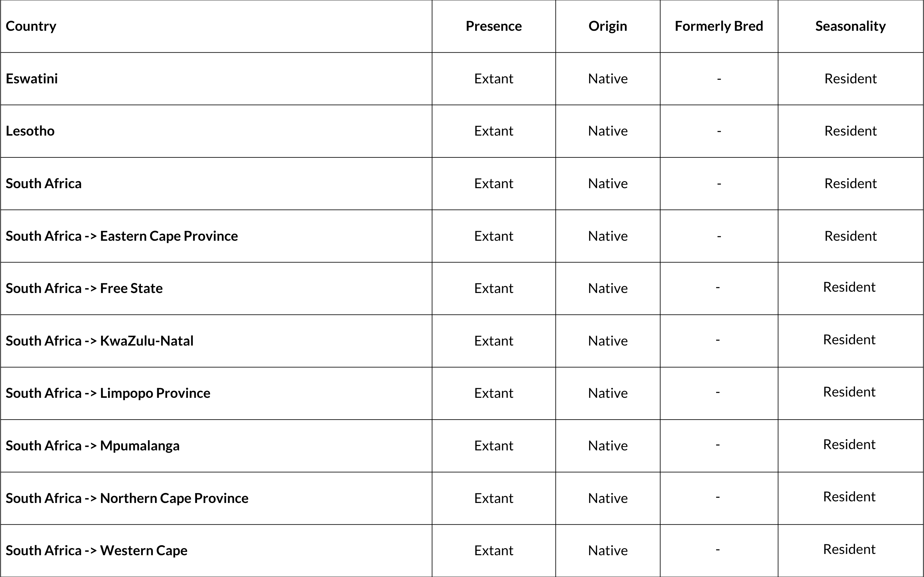Click Resident in the Western Cape row
The image size is (924, 577).
849,549
